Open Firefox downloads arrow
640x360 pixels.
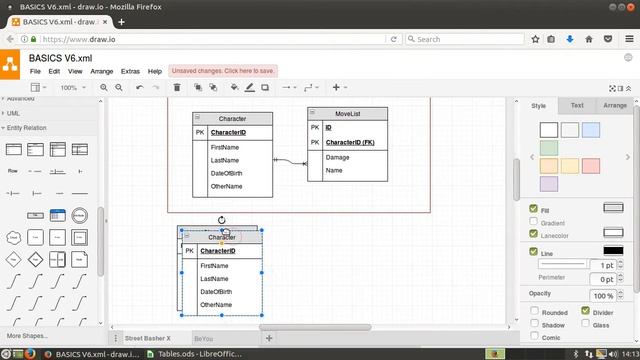[x=570, y=39]
